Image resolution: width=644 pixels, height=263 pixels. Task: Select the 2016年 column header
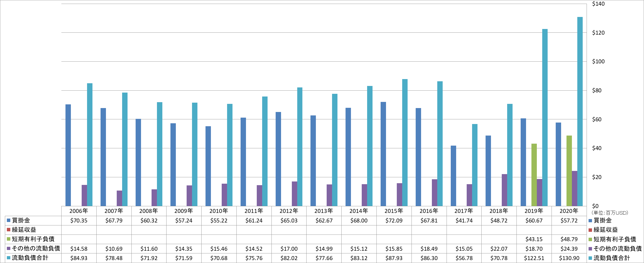click(x=429, y=211)
